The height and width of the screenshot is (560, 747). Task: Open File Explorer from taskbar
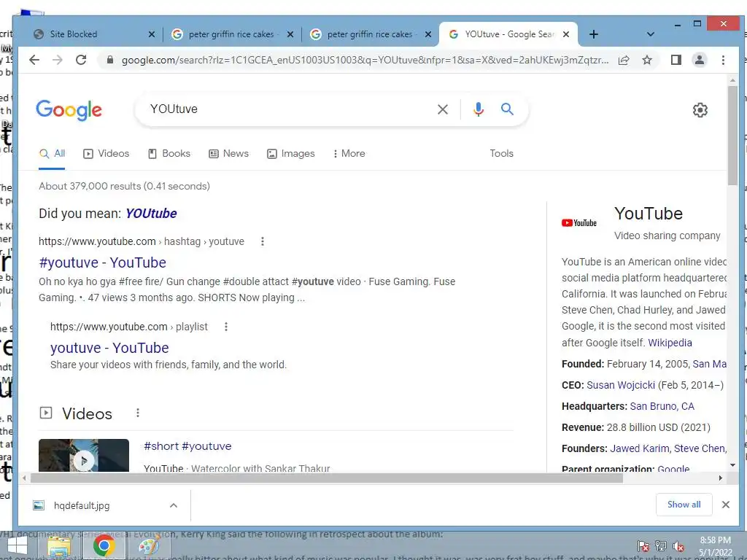[x=59, y=546]
